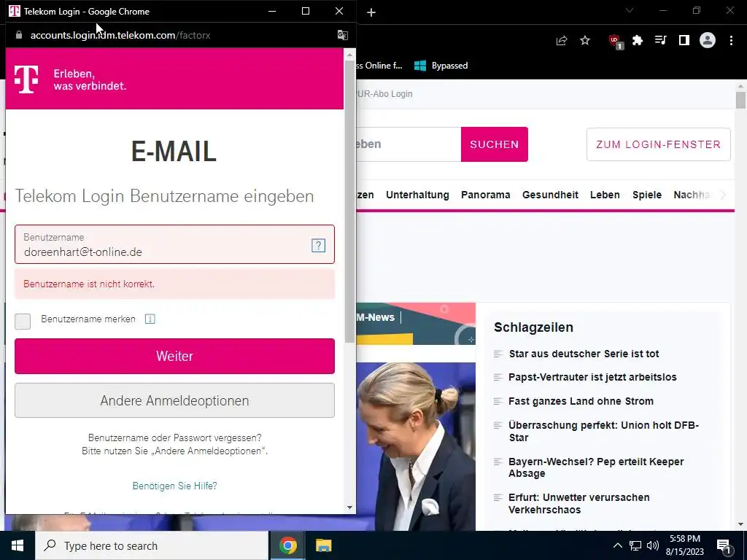Open the Gesundheit navigation tab

[550, 195]
